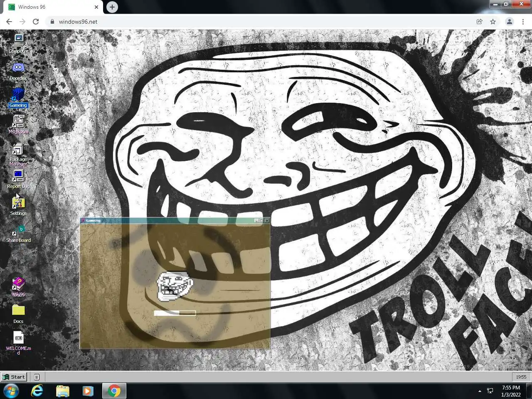Minimize the Gameing window

click(x=256, y=221)
